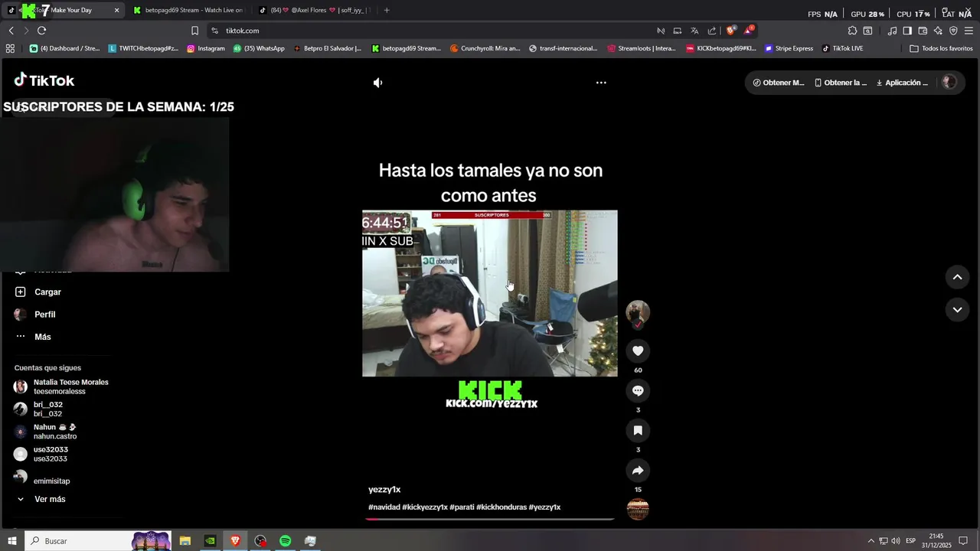Open Spotify from the taskbar
This screenshot has height=551, width=980.
285,541
